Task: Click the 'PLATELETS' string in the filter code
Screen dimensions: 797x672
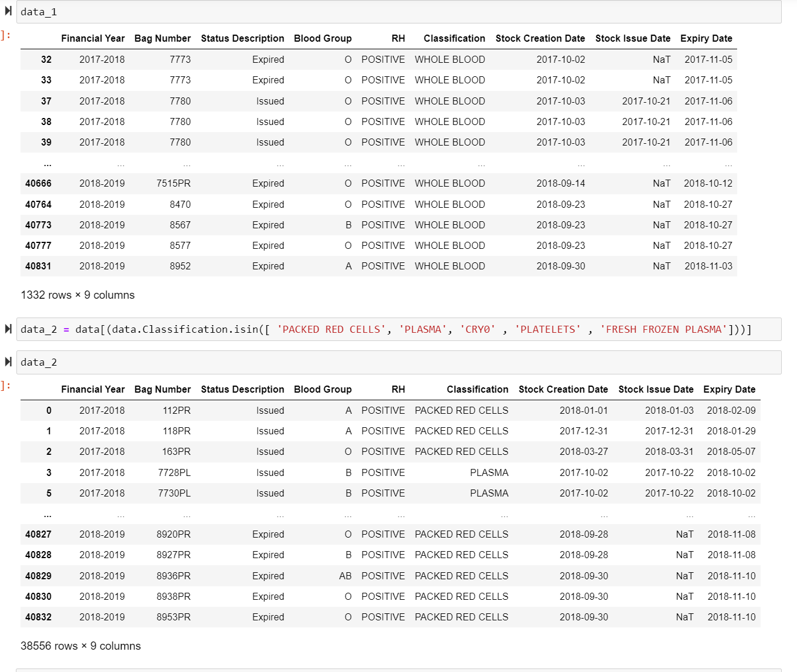Action: pos(548,329)
